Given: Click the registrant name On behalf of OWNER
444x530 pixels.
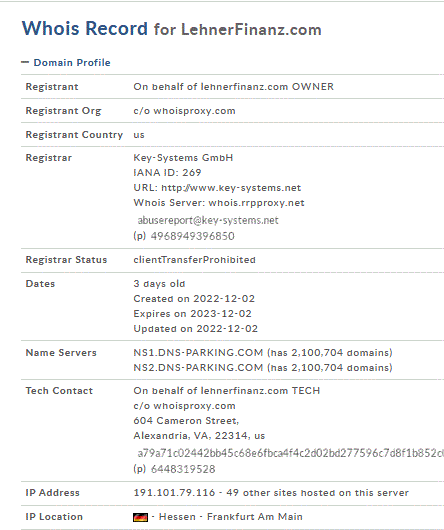Looking at the screenshot, I should (233, 87).
